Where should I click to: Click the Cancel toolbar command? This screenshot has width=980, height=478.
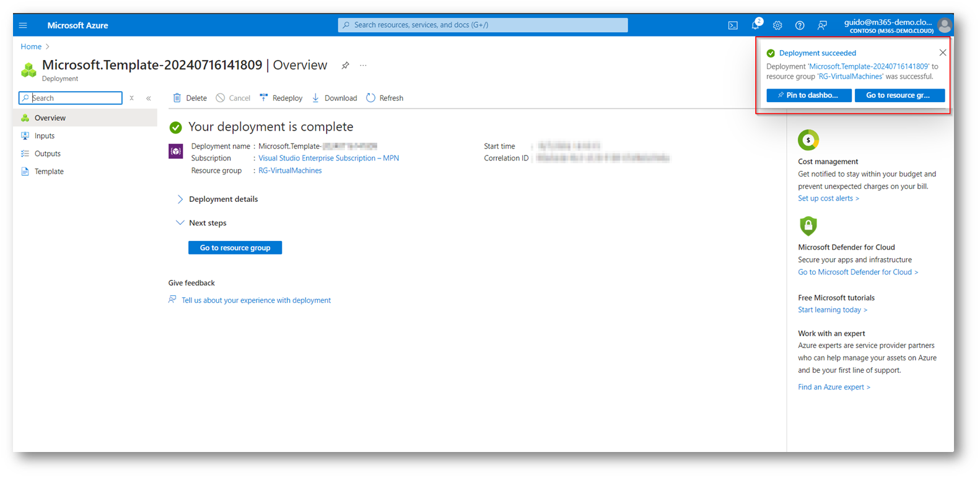pos(233,98)
